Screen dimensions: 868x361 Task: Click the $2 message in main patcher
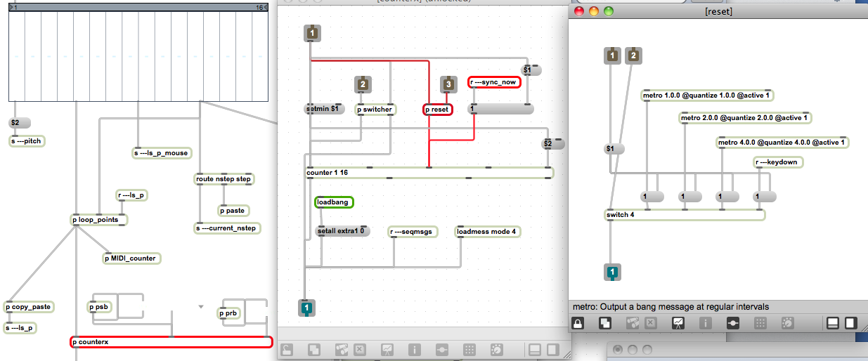click(x=19, y=123)
